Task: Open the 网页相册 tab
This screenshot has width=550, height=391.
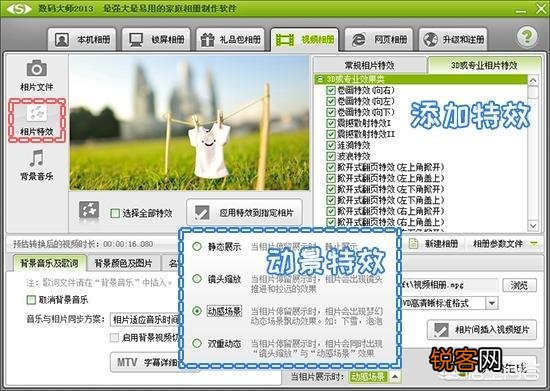Action: [379, 40]
